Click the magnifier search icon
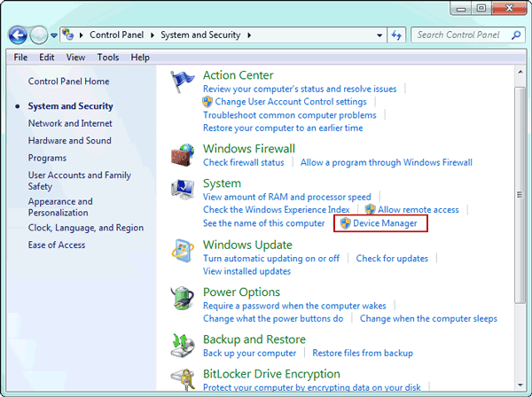This screenshot has width=532, height=397. coord(516,35)
